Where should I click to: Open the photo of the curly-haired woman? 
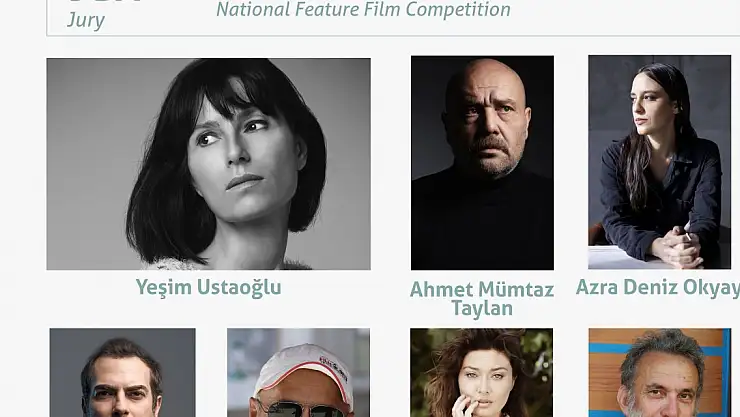(x=481, y=373)
